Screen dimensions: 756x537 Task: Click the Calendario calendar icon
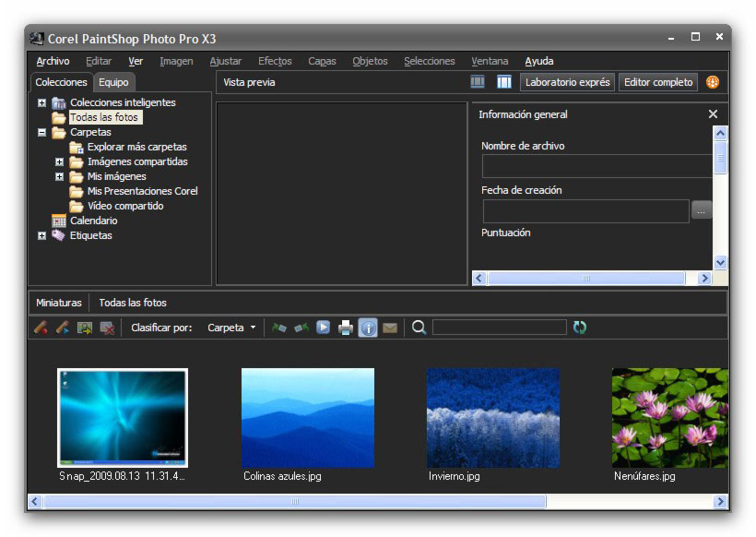coord(59,221)
